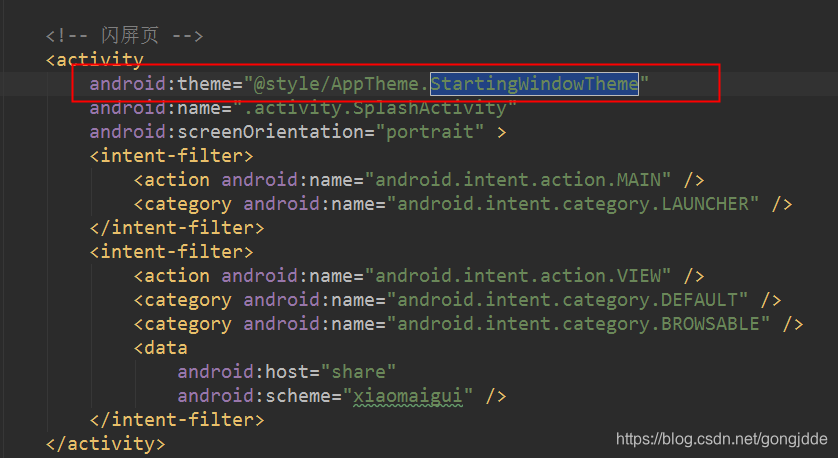Screen dimensions: 838x458
Task: Click 'android.intent.action.MAIN' action value
Action: pyautogui.click(x=517, y=180)
